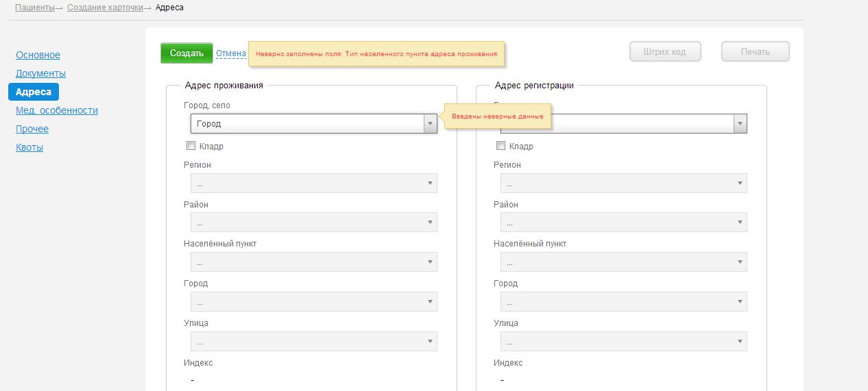The height and width of the screenshot is (391, 868).
Task: Open Район dropdown in Адрес регистрации
Action: pyautogui.click(x=623, y=223)
